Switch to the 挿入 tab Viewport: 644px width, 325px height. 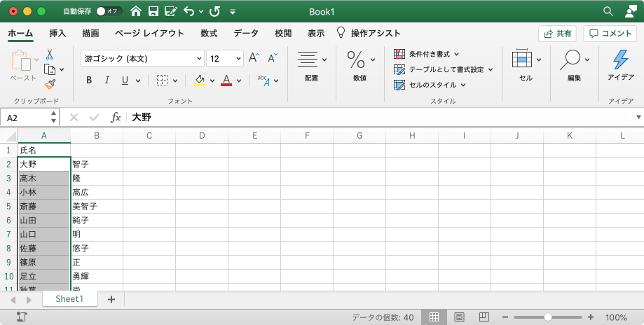[57, 34]
